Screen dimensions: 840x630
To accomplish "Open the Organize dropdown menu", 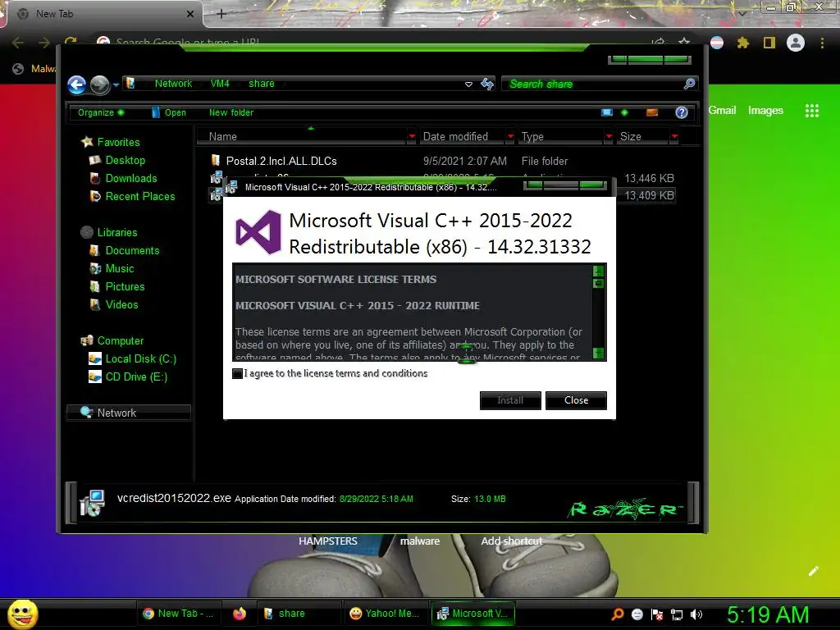I will click(101, 112).
